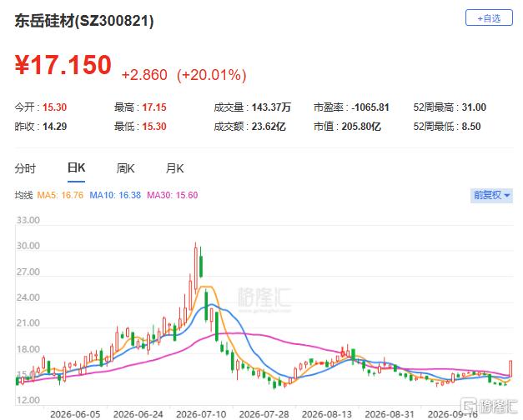The width and height of the screenshot is (523, 420).
Task: Click the 昨收 value 14.29
Action: click(55, 127)
